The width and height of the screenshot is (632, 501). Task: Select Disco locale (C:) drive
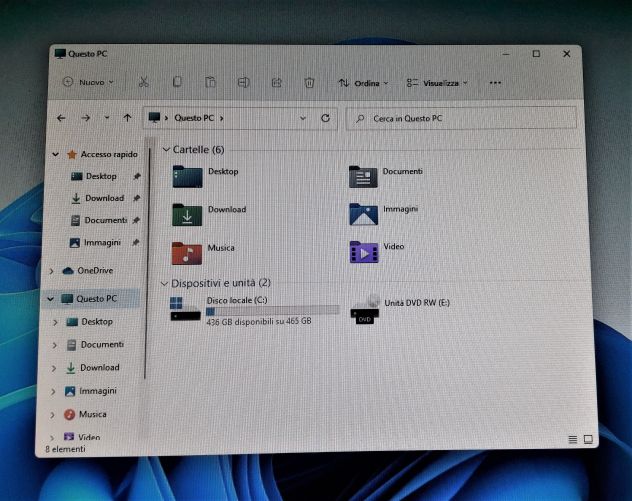254,310
